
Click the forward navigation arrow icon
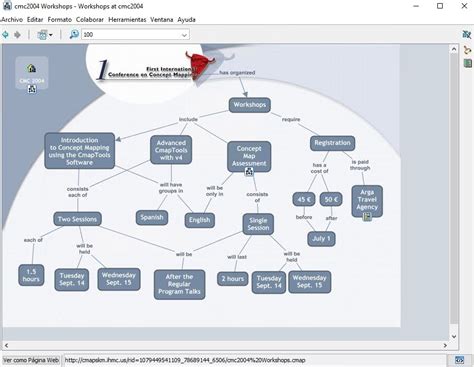[x=17, y=34]
